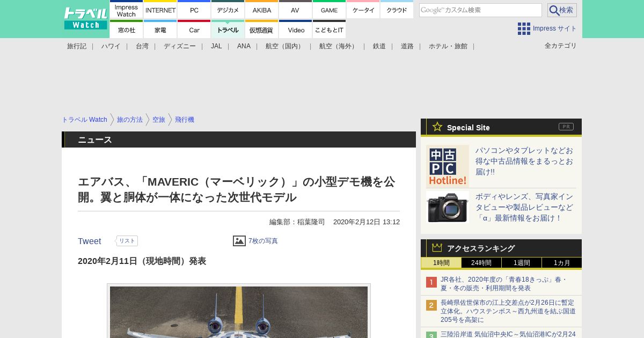The height and width of the screenshot is (338, 644).
Task: Open the 航空（国内） category menu
Action: 285,46
